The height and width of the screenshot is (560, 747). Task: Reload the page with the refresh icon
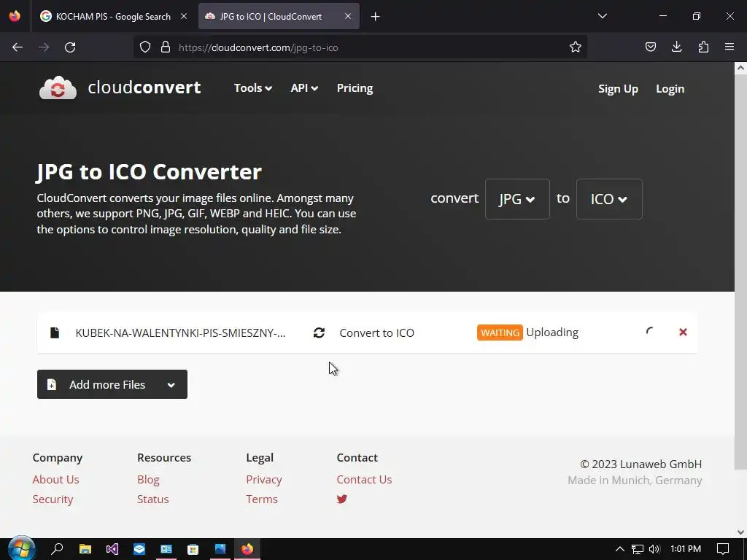(x=70, y=47)
